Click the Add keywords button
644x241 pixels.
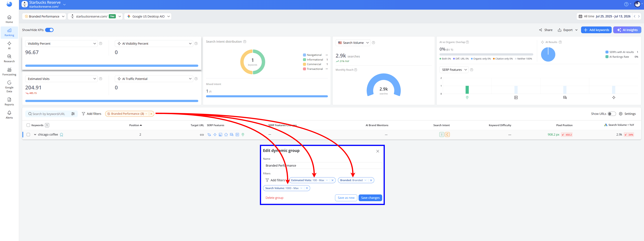tap(596, 30)
